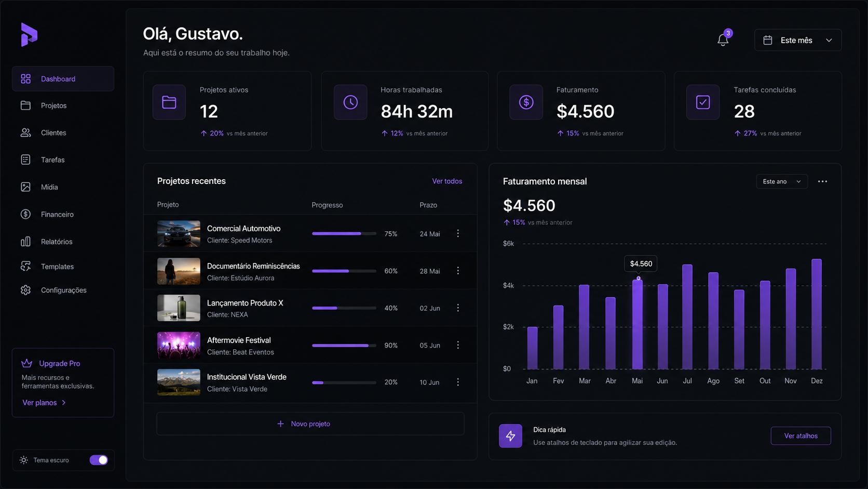Click the Novo projeto button
Viewport: 868px width, 489px height.
(x=310, y=424)
